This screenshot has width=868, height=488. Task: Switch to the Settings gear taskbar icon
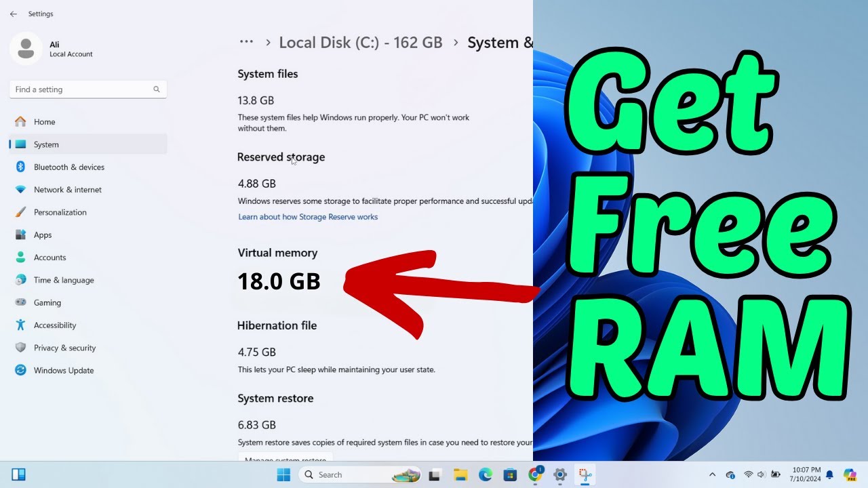pyautogui.click(x=559, y=474)
